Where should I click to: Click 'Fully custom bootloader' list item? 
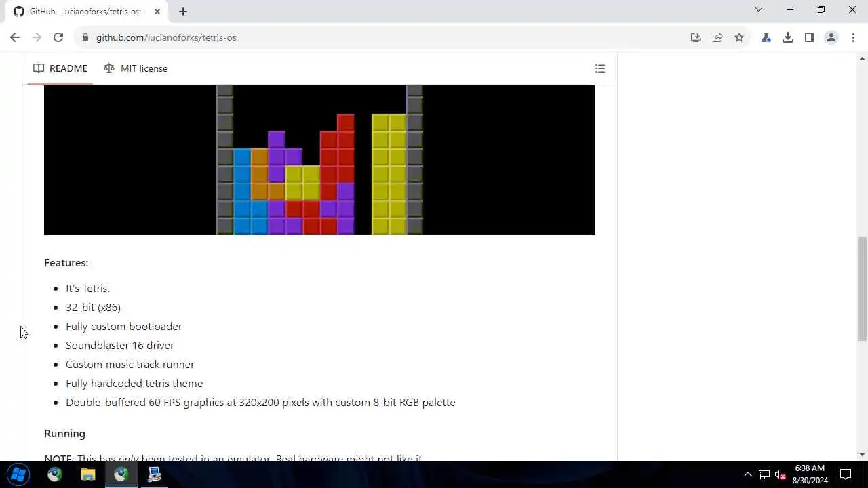pyautogui.click(x=124, y=327)
